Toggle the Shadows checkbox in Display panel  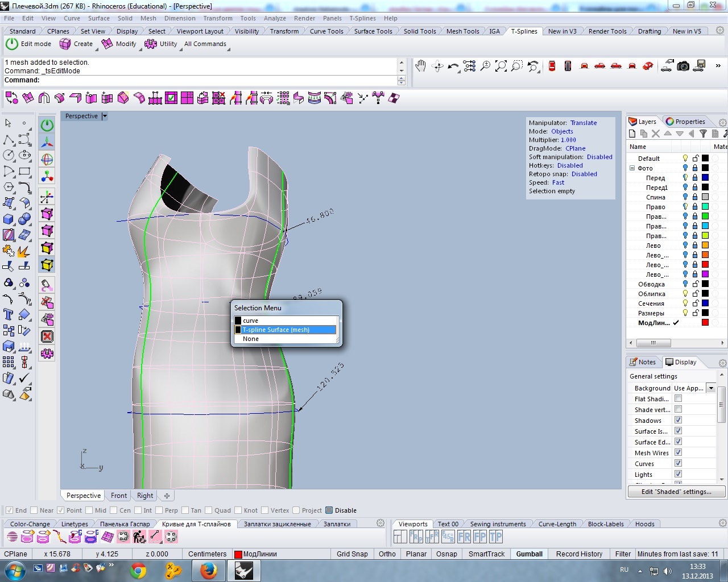click(x=678, y=420)
